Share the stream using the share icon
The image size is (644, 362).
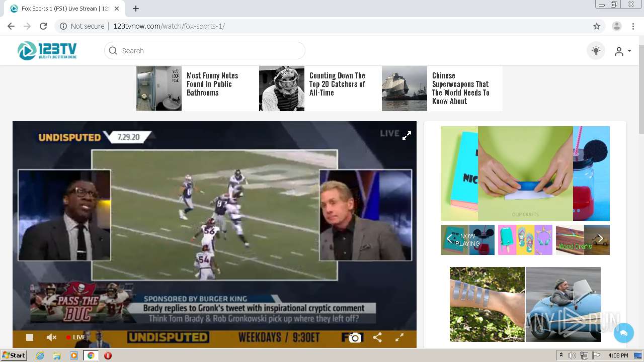click(377, 338)
